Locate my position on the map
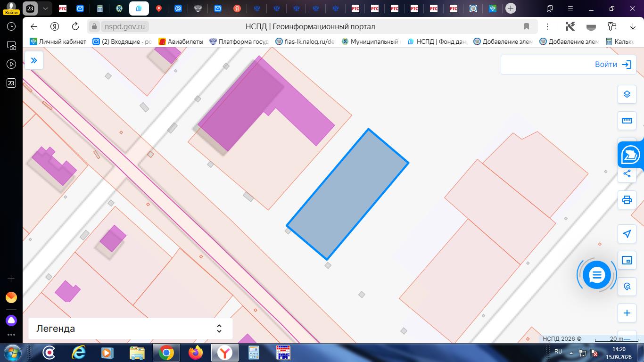This screenshot has height=362, width=644. pyautogui.click(x=627, y=234)
